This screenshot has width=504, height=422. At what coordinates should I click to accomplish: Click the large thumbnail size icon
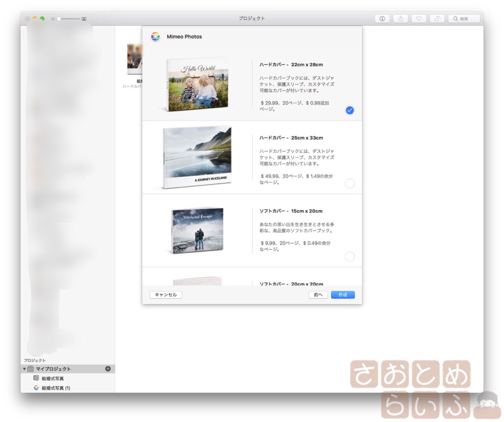tap(84, 19)
